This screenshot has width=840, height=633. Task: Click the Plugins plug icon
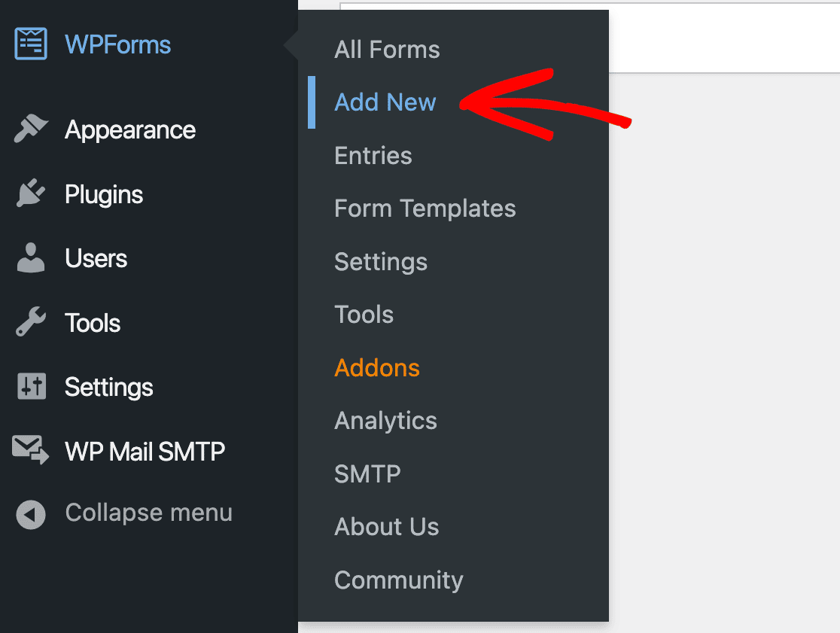(x=29, y=193)
